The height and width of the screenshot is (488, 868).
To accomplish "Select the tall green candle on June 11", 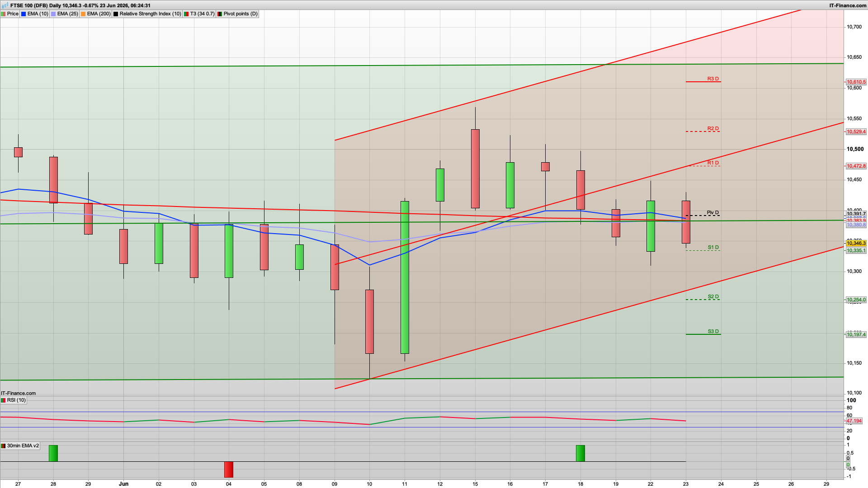I will (405, 277).
